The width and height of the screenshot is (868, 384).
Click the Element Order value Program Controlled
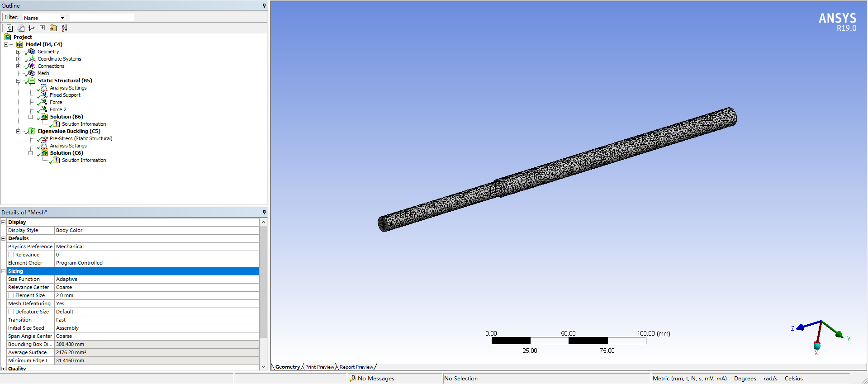[x=157, y=263]
